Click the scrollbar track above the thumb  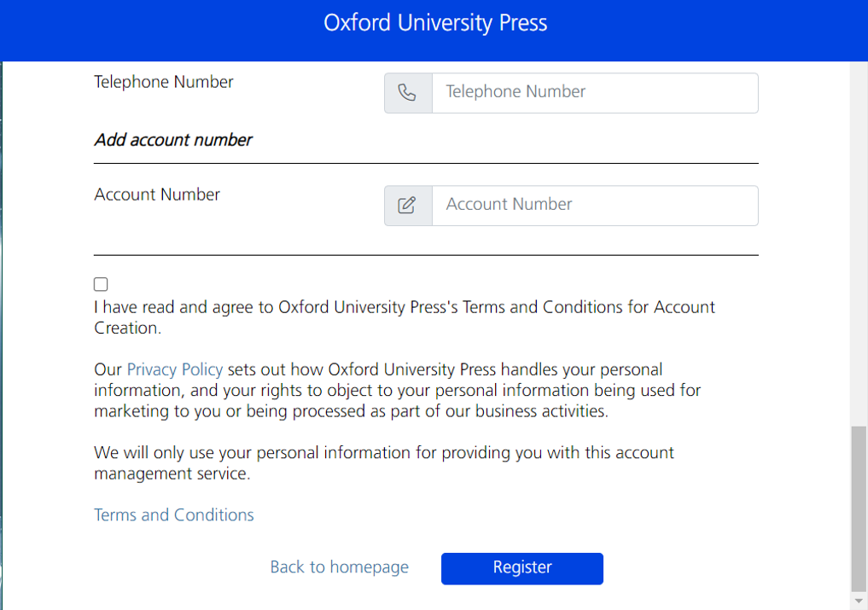[x=859, y=243]
